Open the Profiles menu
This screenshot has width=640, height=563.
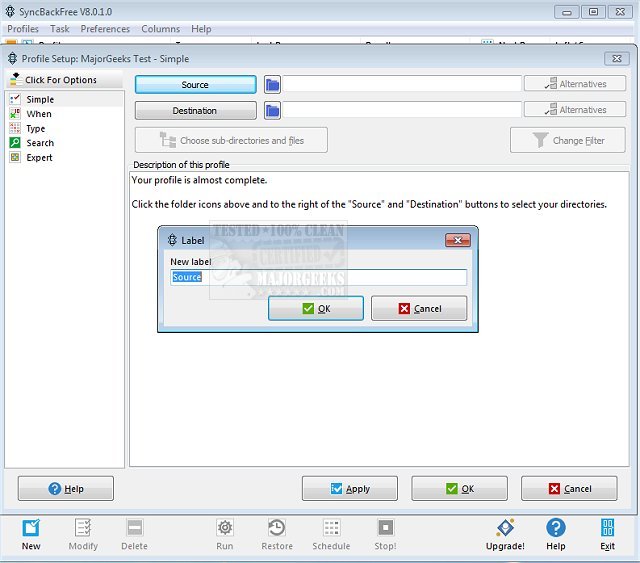coord(23,29)
